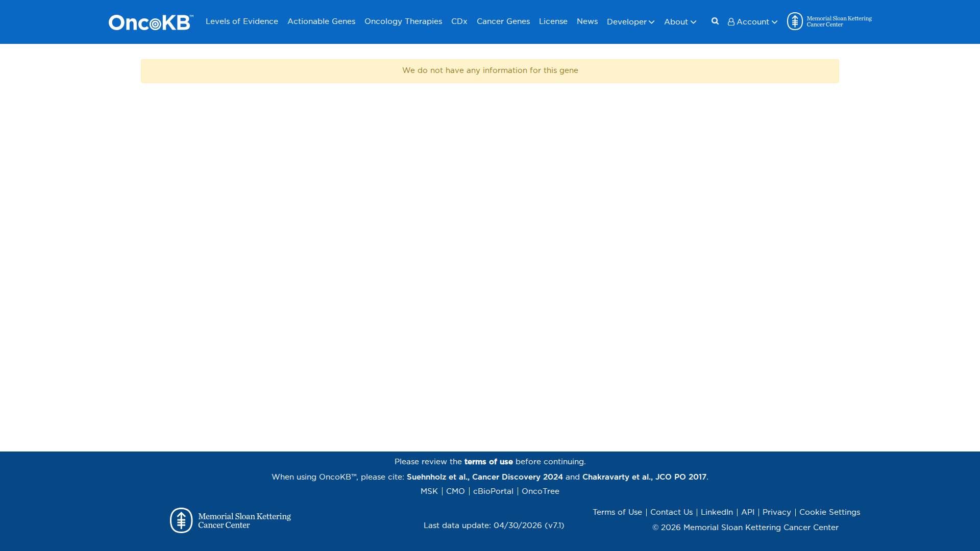Click the 2026 copyright notice text
Image resolution: width=980 pixels, height=551 pixels.
pos(745,528)
